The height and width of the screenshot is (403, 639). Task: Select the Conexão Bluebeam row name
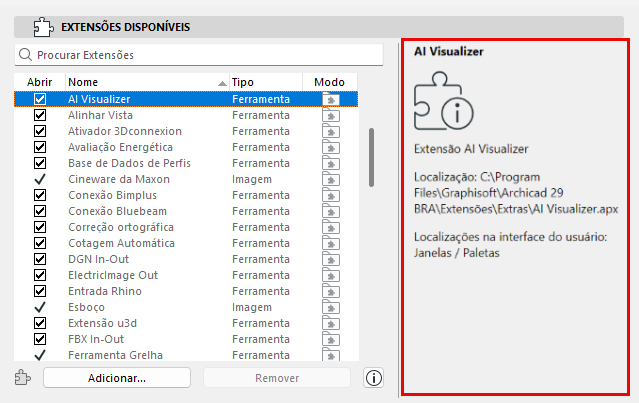(x=117, y=211)
